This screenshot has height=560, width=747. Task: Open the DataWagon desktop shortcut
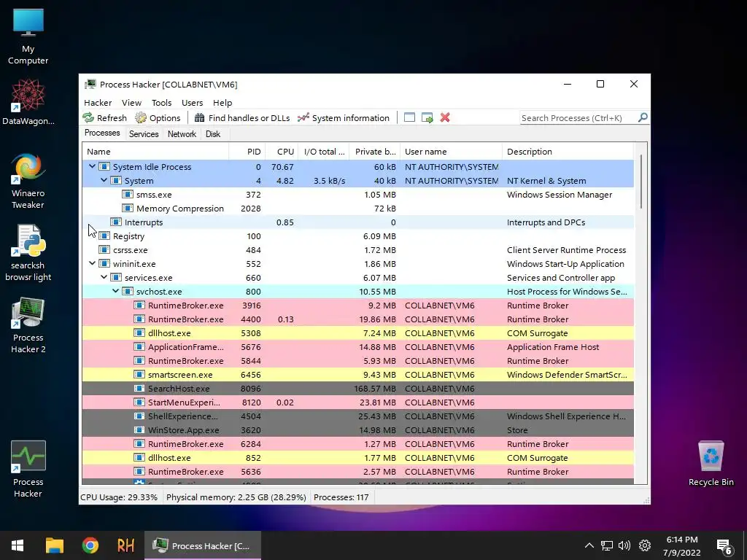(28, 102)
